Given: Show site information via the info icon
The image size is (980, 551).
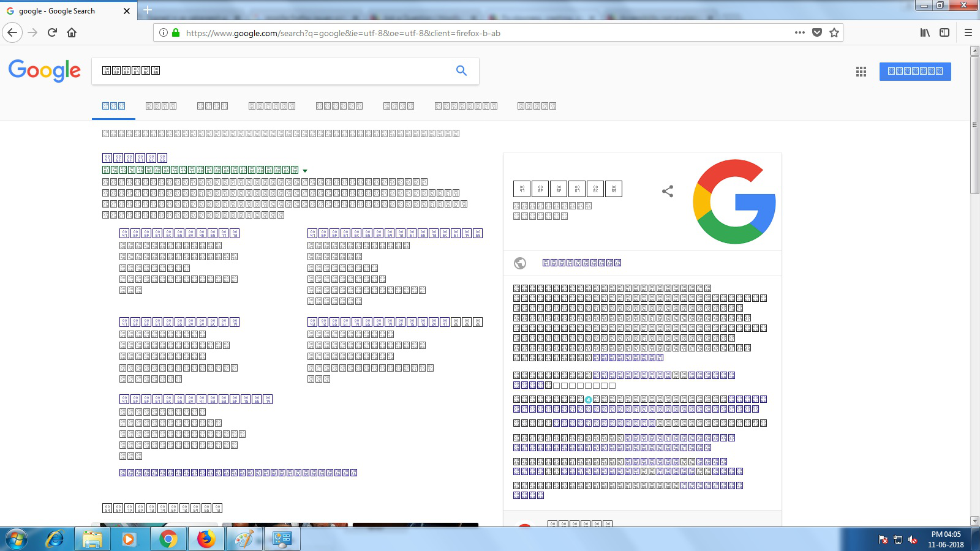Looking at the screenshot, I should 164,32.
